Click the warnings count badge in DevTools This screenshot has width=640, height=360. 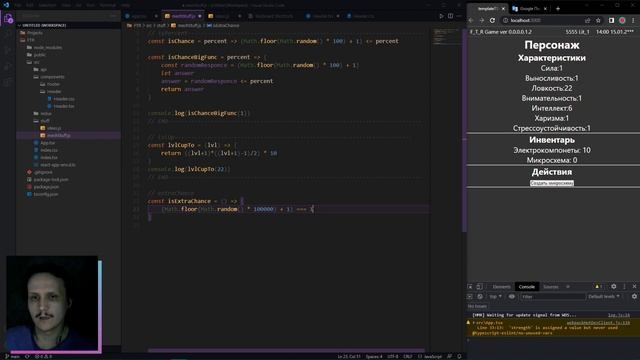[598, 287]
